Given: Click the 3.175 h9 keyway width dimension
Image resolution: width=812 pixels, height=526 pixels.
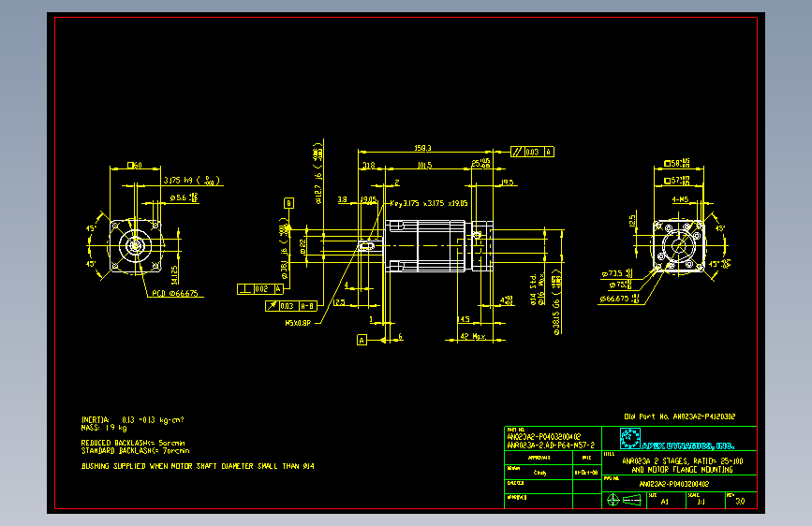Looking at the screenshot, I should click(192, 180).
